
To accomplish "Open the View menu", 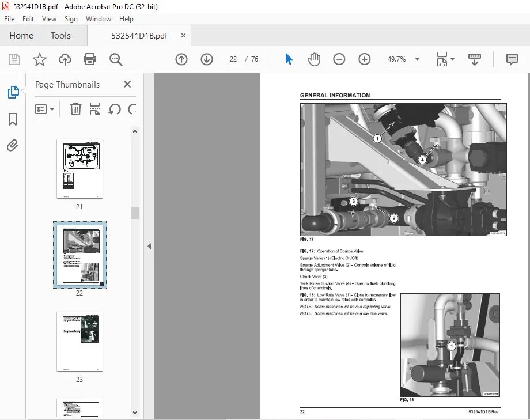I will click(49, 19).
